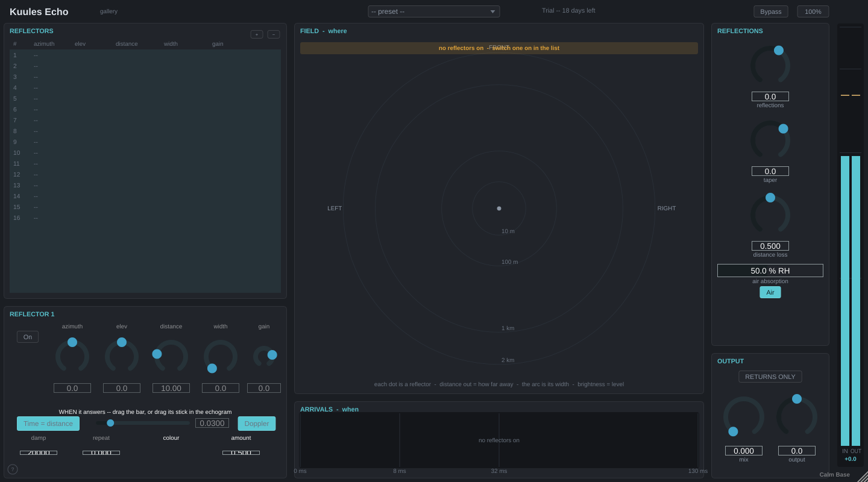
Task: Click the Reflector 1 elev knob
Action: click(122, 356)
